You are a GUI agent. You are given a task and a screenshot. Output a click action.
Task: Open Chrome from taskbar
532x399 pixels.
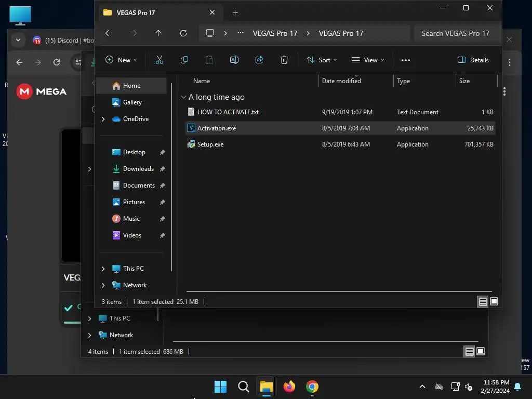point(312,387)
